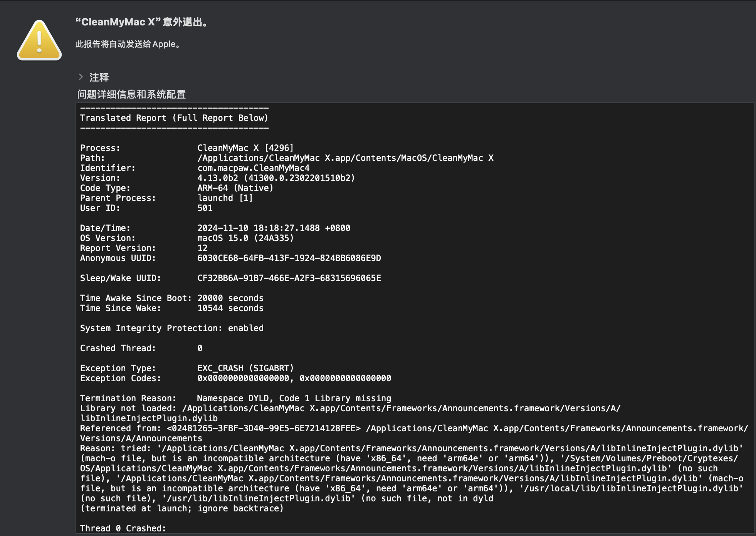Click the OS Version macOS 15.0 value
756x536 pixels.
click(245, 238)
